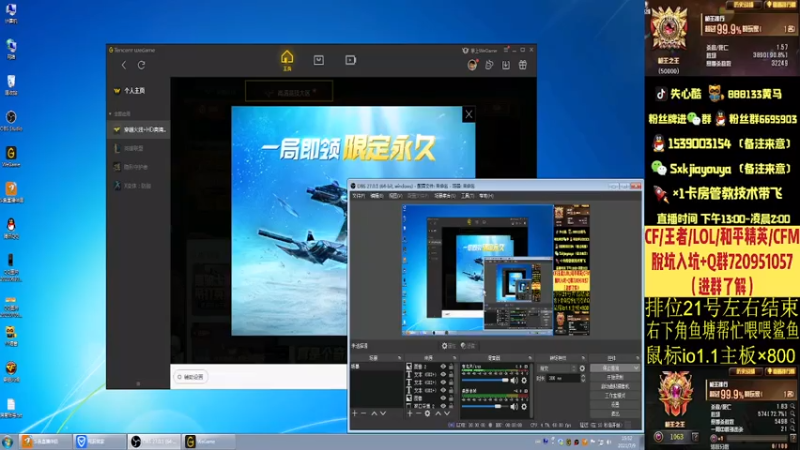Click 辅助设置 button in WeGame

pyautogui.click(x=191, y=377)
